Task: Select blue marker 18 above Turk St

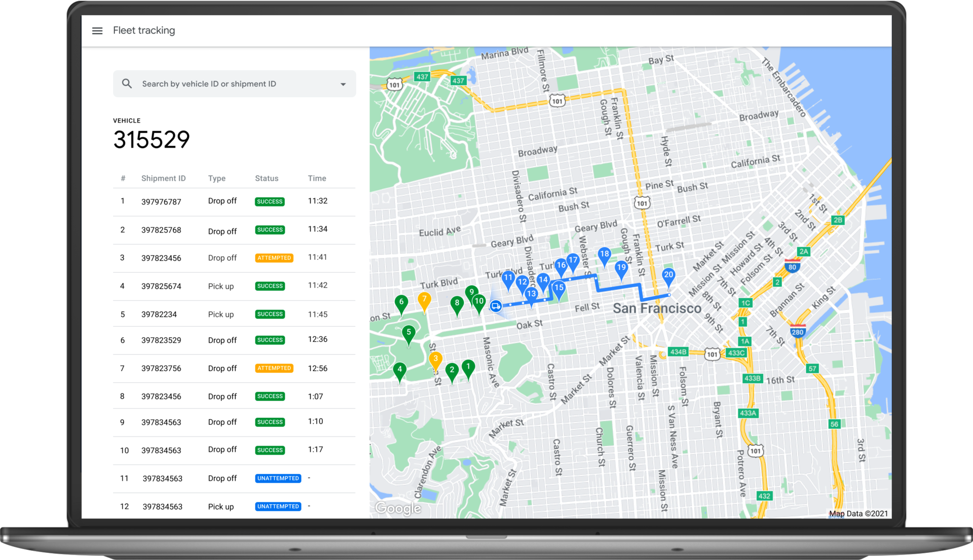Action: pyautogui.click(x=604, y=254)
